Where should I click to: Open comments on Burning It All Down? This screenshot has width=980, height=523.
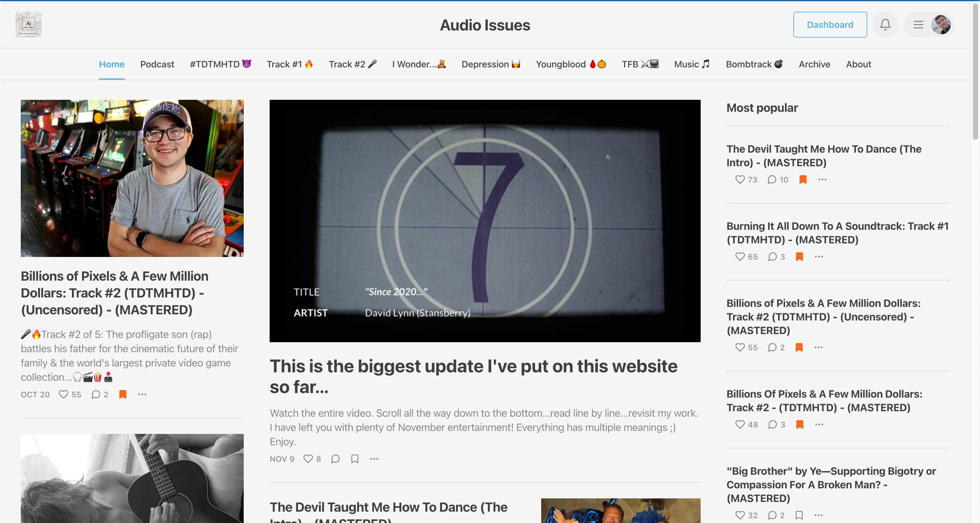[772, 257]
